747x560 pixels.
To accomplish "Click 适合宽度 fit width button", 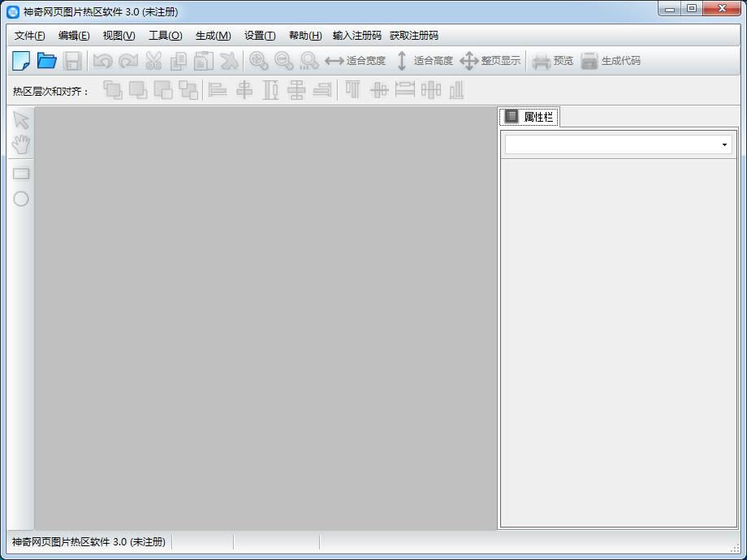I will [x=355, y=61].
